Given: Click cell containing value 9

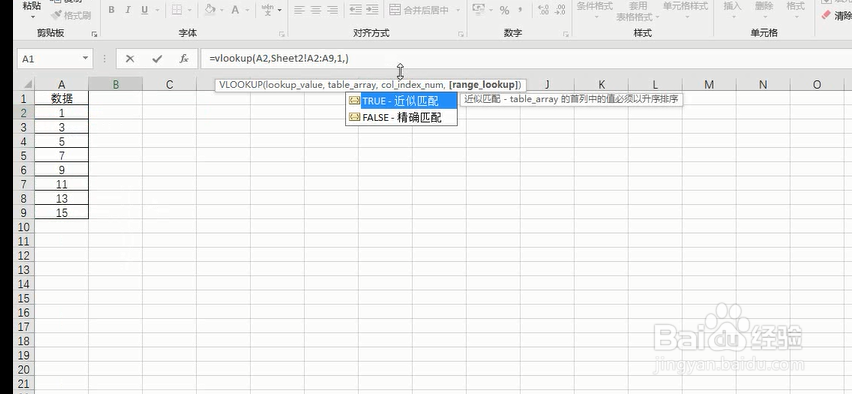Looking at the screenshot, I should pyautogui.click(x=61, y=170).
